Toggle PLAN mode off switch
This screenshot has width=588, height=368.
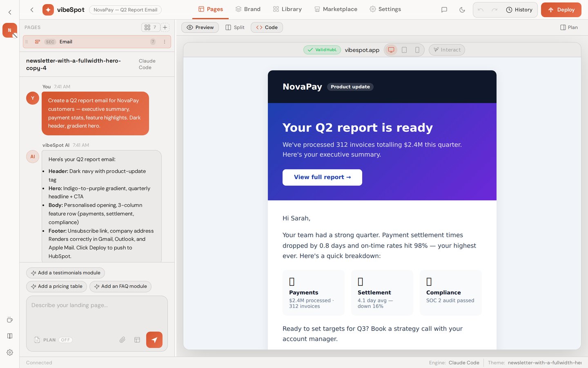tap(65, 340)
